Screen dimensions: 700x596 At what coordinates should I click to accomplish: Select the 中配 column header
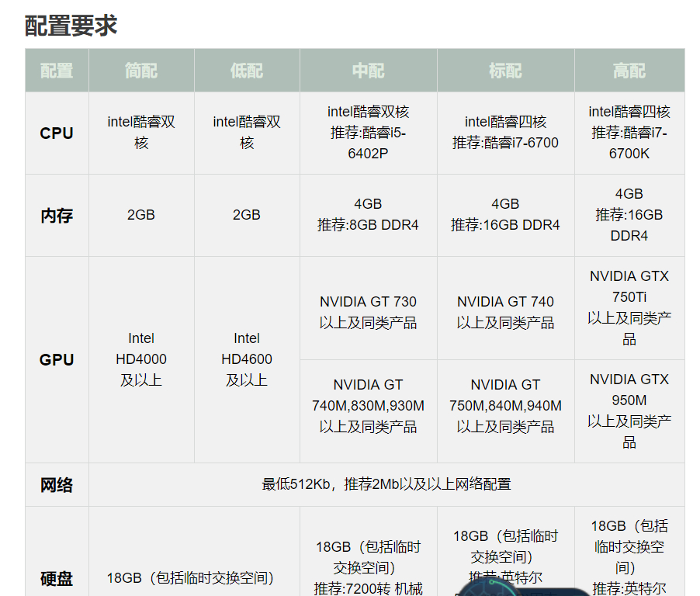click(369, 71)
